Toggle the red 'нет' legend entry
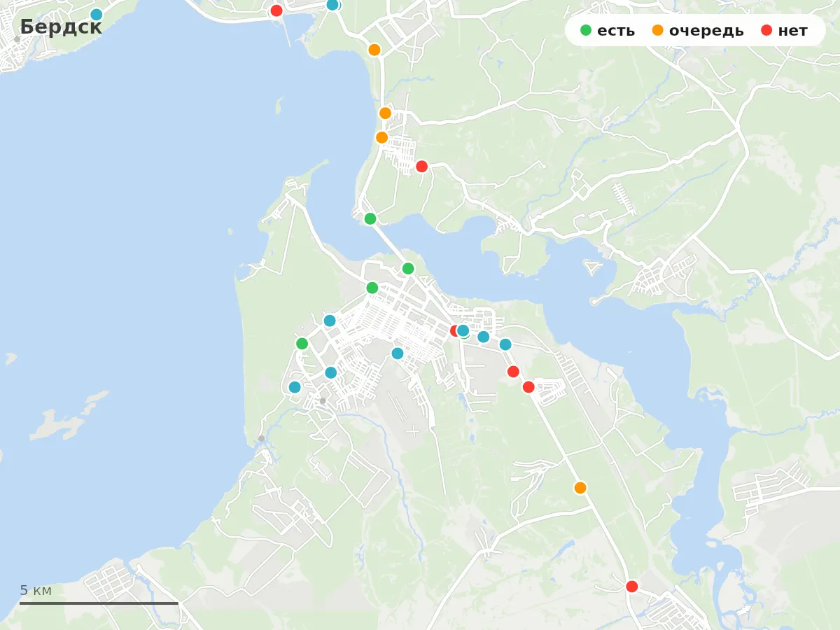840x630 pixels. pyautogui.click(x=784, y=31)
